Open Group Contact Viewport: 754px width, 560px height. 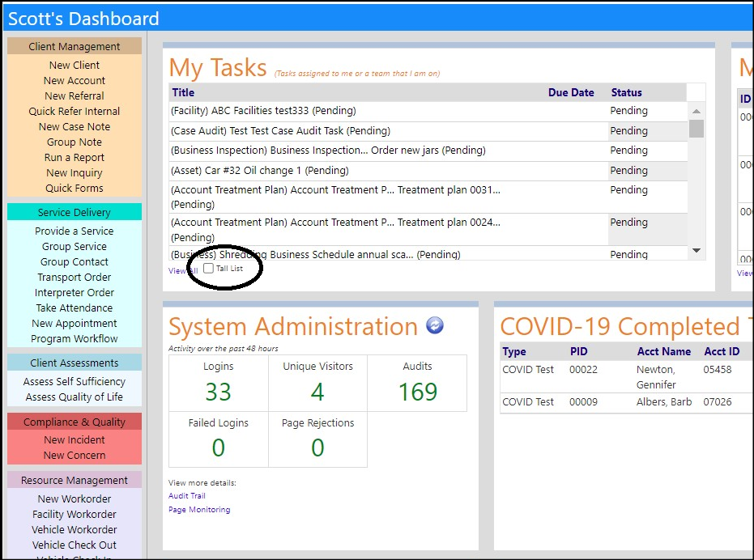pyautogui.click(x=75, y=261)
